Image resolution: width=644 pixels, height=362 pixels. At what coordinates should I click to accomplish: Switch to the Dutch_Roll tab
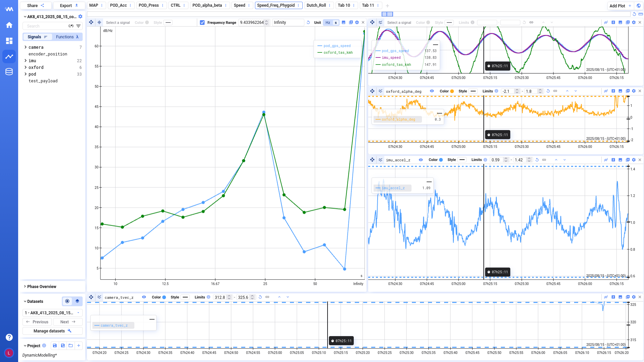(316, 5)
